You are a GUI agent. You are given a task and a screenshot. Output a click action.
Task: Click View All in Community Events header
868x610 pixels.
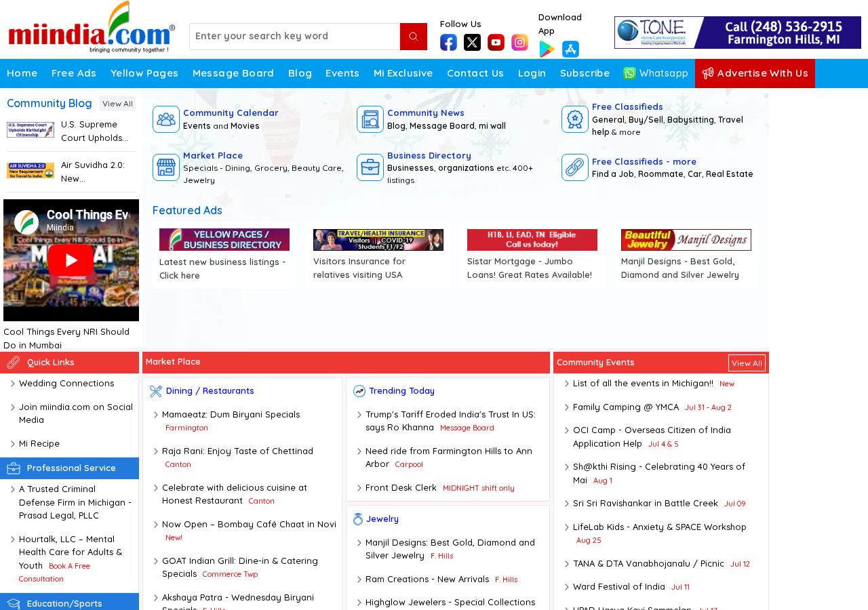tap(747, 363)
